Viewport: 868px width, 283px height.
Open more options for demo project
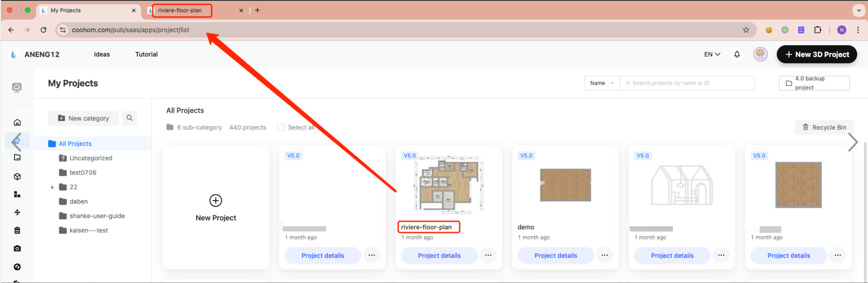(x=605, y=255)
